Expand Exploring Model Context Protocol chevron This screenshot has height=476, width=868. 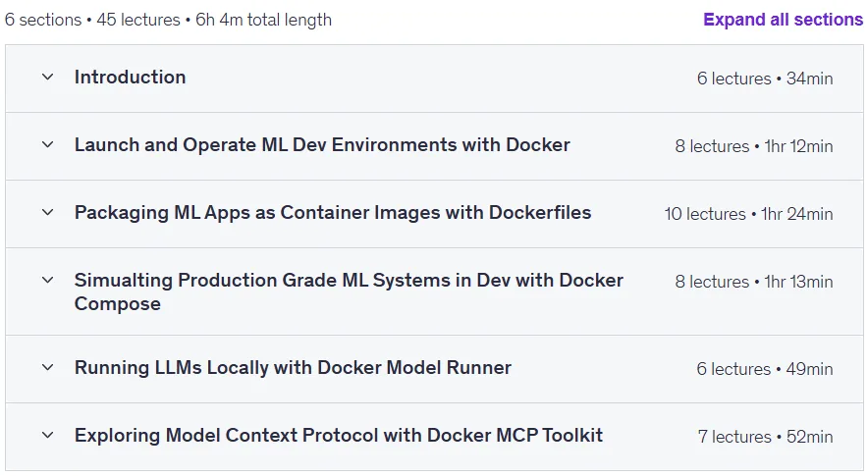47,435
